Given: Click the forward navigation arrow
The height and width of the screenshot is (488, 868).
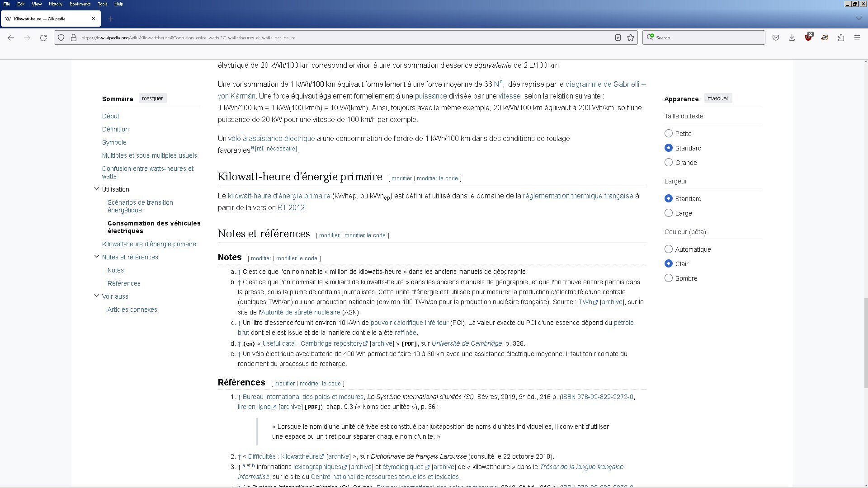Looking at the screenshot, I should point(27,38).
